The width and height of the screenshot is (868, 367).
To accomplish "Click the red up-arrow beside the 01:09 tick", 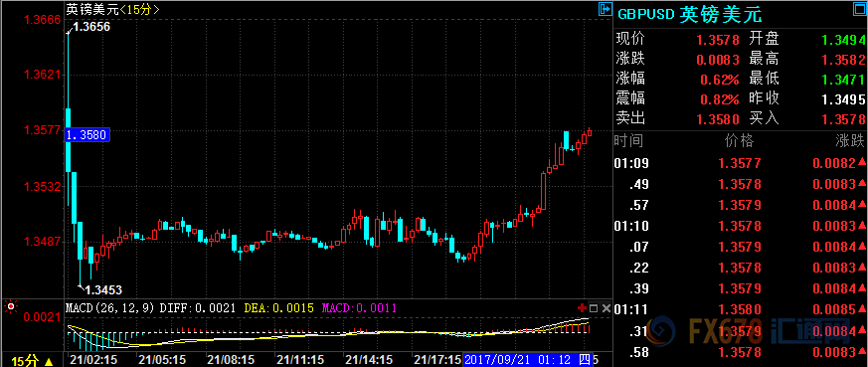I will pyautogui.click(x=862, y=162).
